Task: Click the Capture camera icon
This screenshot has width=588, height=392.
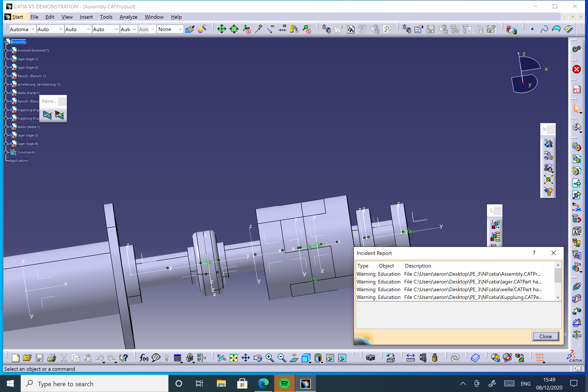Action: click(x=370, y=358)
